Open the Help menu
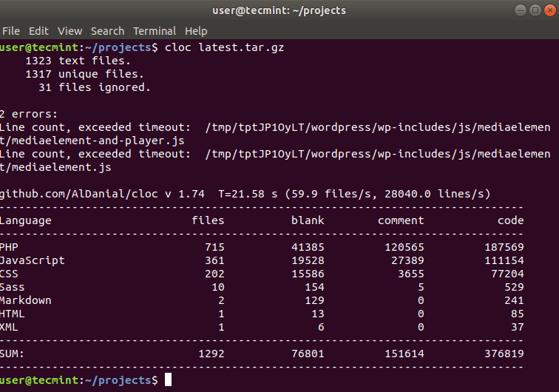 pyautogui.click(x=196, y=31)
